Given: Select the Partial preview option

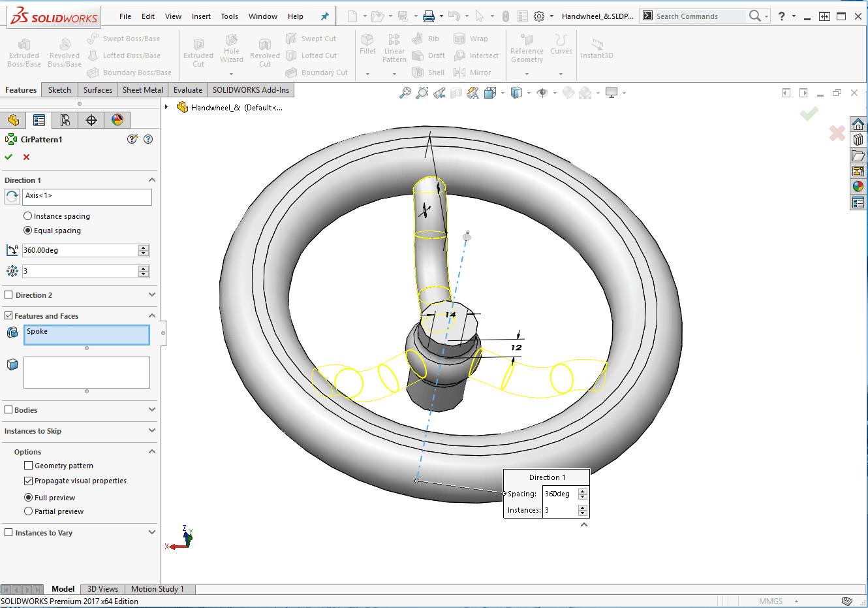Looking at the screenshot, I should (x=29, y=511).
